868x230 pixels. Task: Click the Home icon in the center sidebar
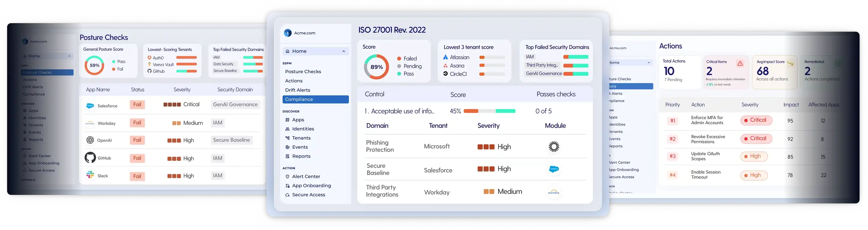click(287, 51)
